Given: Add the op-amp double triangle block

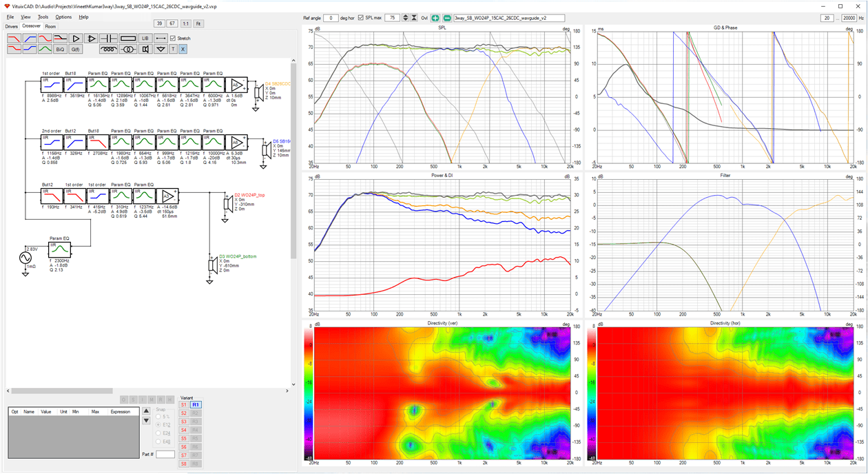Looking at the screenshot, I should (x=91, y=39).
